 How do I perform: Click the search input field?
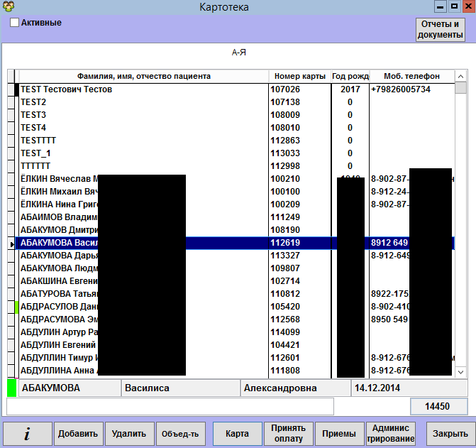coord(170,406)
